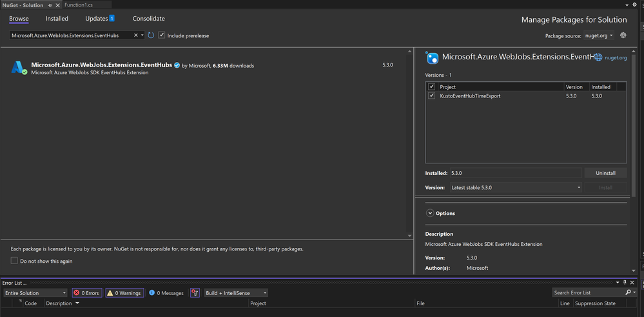Click the package list scrollbar up arrow

coord(409,52)
